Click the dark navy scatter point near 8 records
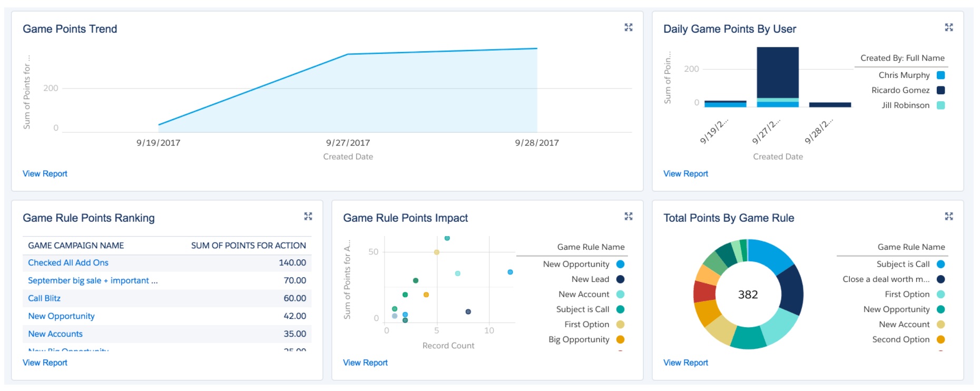Screen dimensions: 980x391 pyautogui.click(x=468, y=312)
